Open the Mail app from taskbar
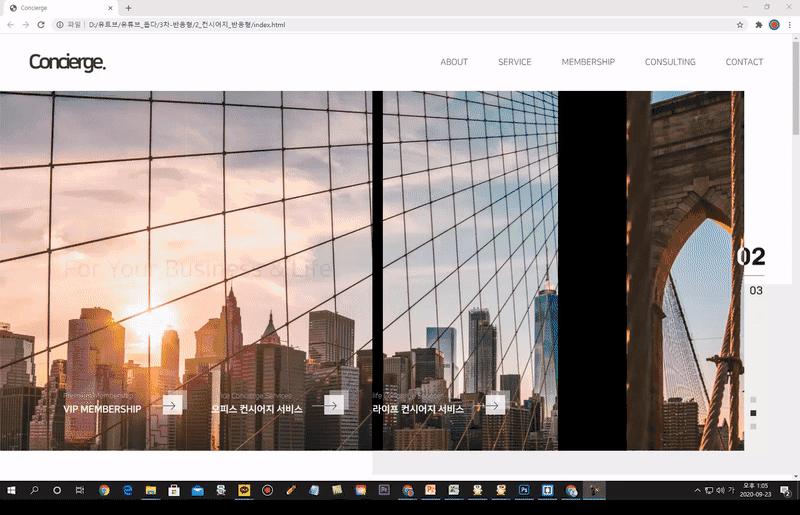 tap(197, 491)
